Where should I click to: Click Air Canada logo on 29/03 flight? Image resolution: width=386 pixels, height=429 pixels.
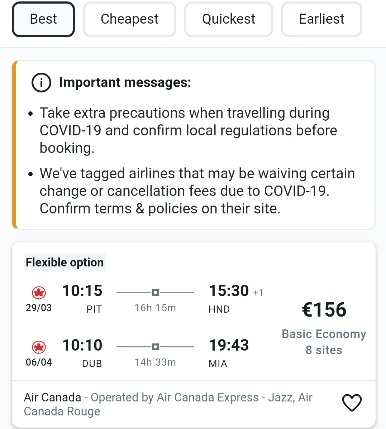[39, 293]
